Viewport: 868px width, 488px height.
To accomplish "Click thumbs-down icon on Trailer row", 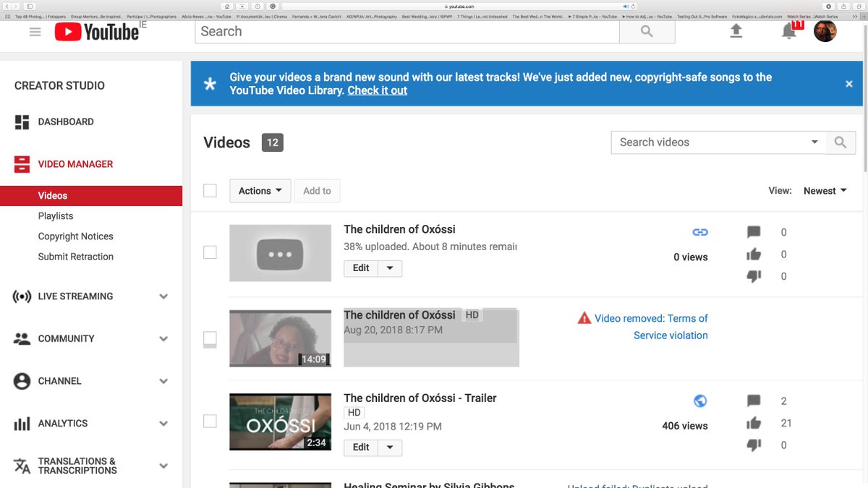I will coord(754,445).
